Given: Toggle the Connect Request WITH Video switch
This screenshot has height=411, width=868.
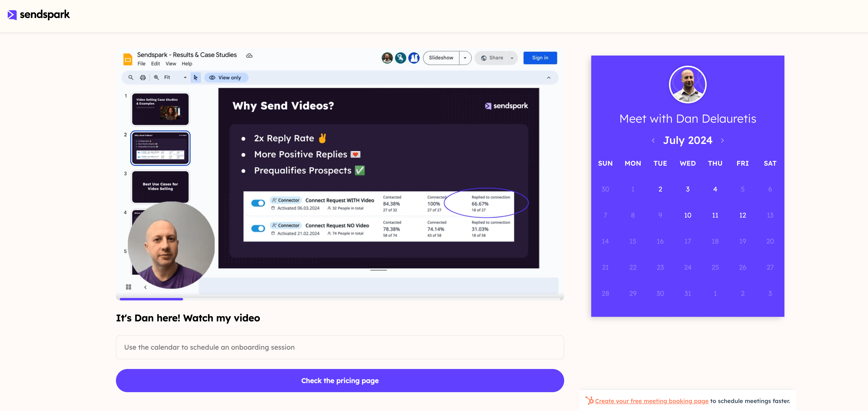Looking at the screenshot, I should 258,203.
